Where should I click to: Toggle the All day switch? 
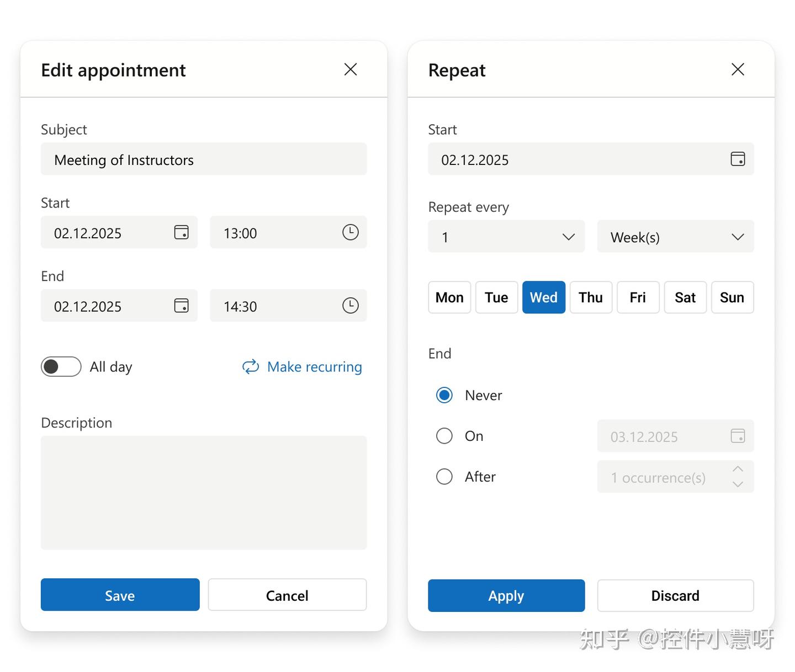tap(61, 367)
